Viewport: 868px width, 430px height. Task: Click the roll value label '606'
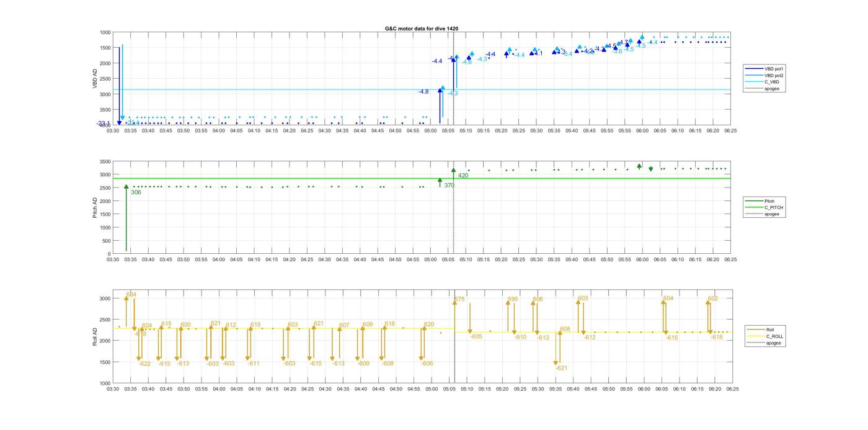tap(538, 299)
